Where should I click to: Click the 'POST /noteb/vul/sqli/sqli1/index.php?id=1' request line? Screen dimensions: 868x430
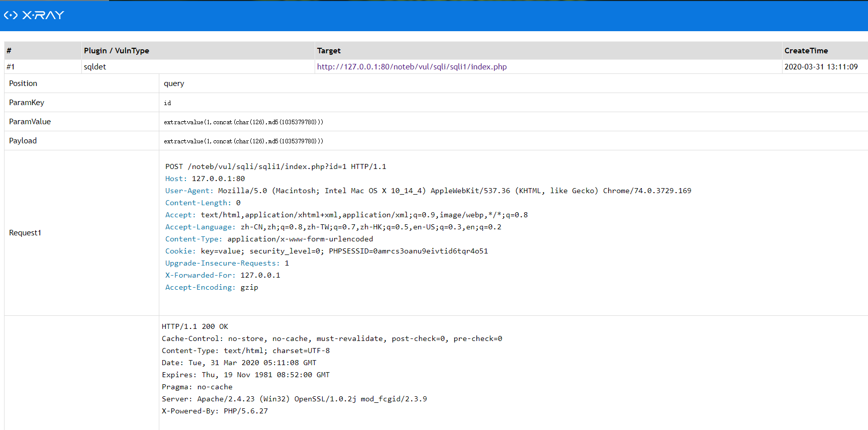point(276,166)
